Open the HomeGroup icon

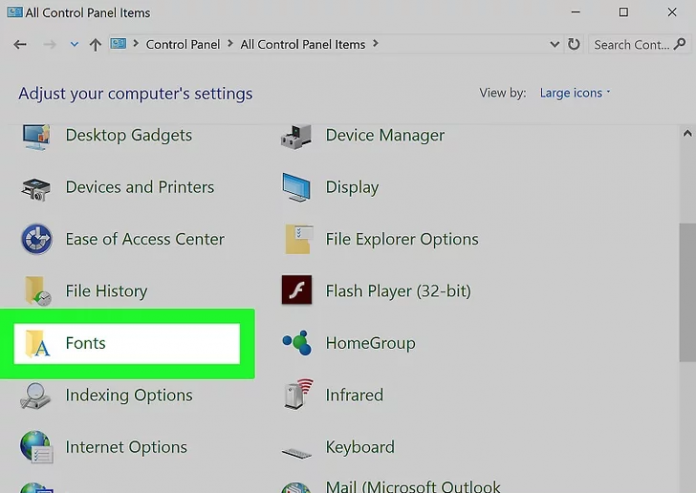297,343
